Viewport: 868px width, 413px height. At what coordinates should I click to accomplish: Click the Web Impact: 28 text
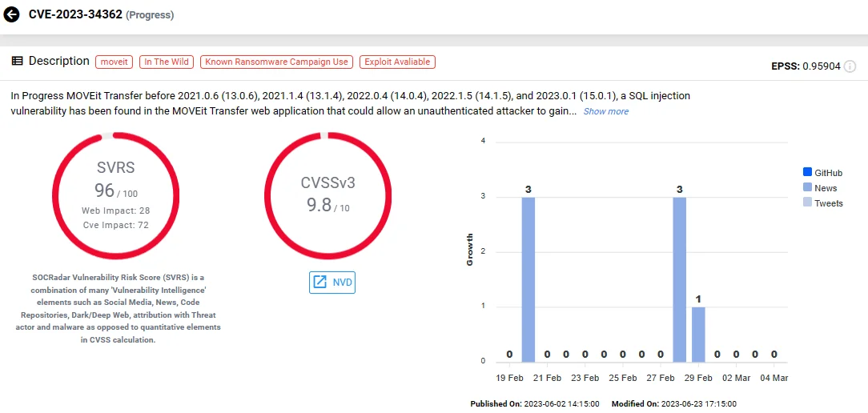(115, 211)
